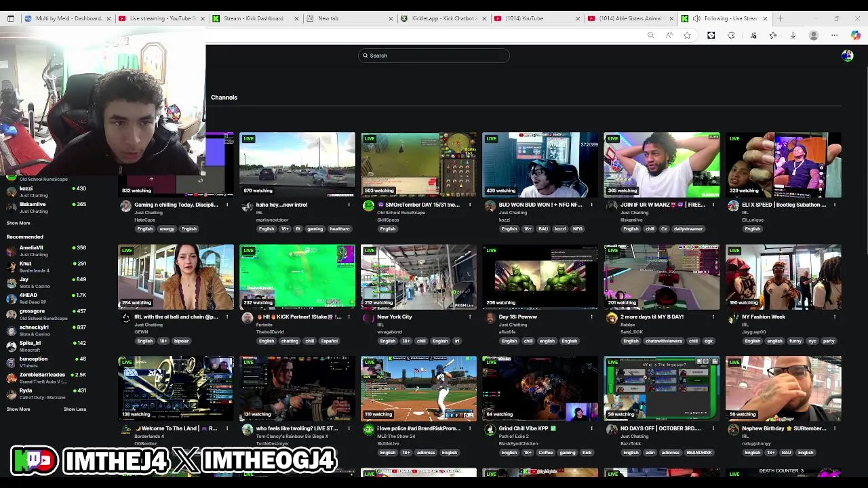Click HateCaps channel avatar
Image resolution: width=868 pixels, height=488 pixels.
125,206
